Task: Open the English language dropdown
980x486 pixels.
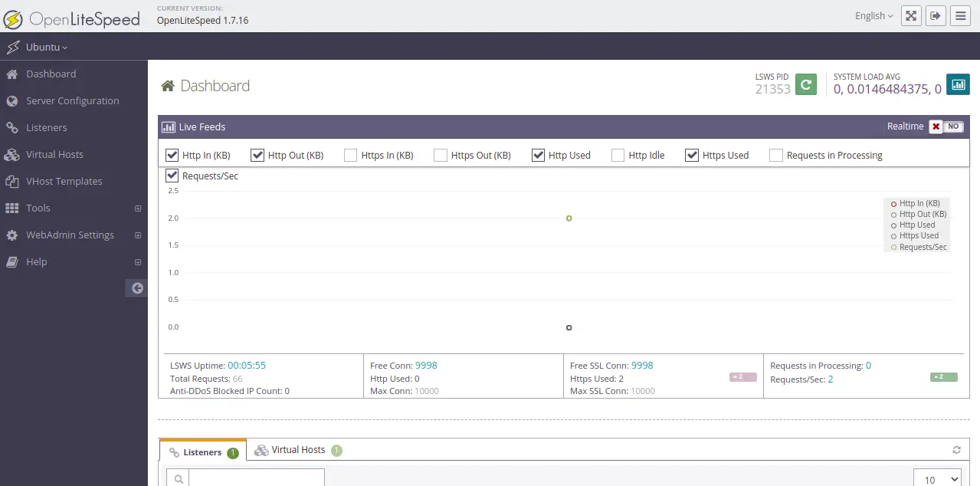Action: pos(874,16)
